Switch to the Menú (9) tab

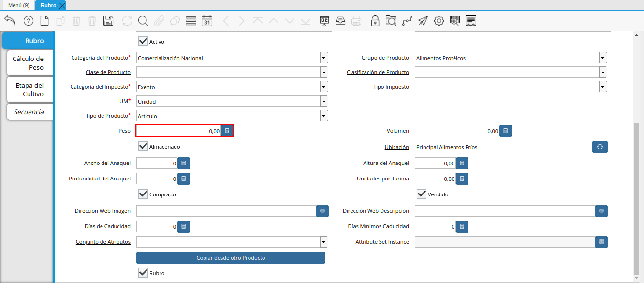18,5
